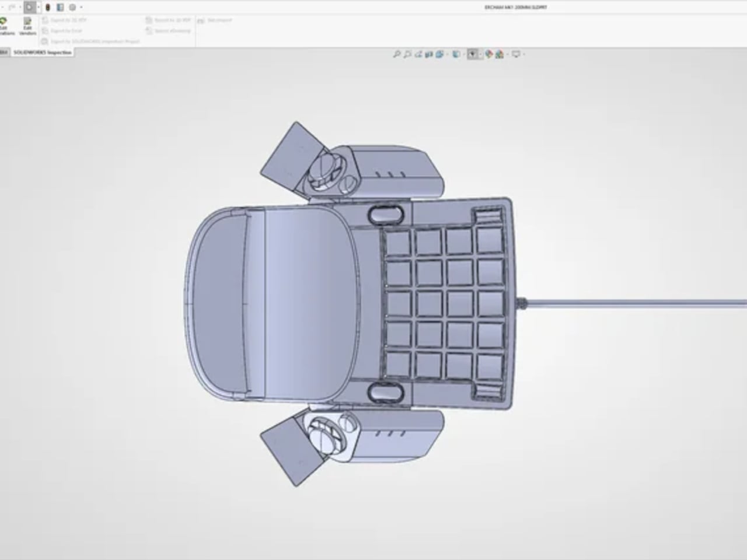Viewport: 747px width, 560px height.
Task: Click the Display Style cube icon
Action: coord(456,54)
